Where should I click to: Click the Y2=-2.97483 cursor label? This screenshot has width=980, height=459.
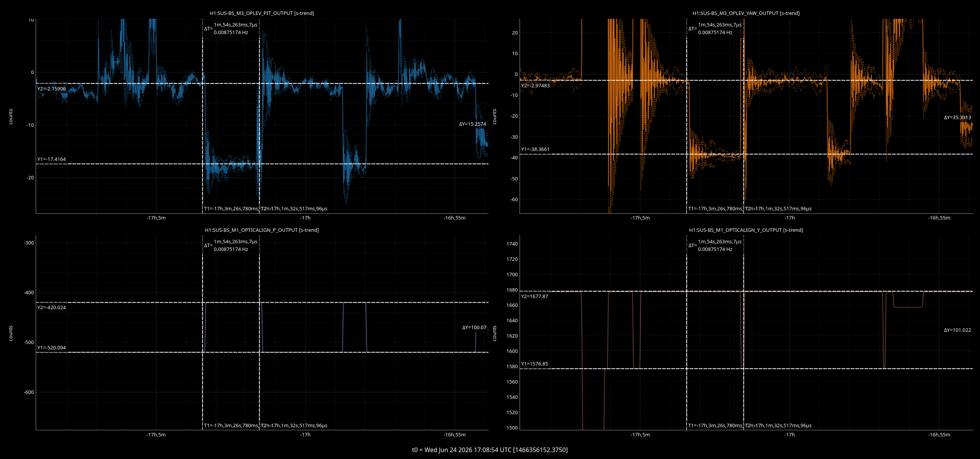pos(535,85)
